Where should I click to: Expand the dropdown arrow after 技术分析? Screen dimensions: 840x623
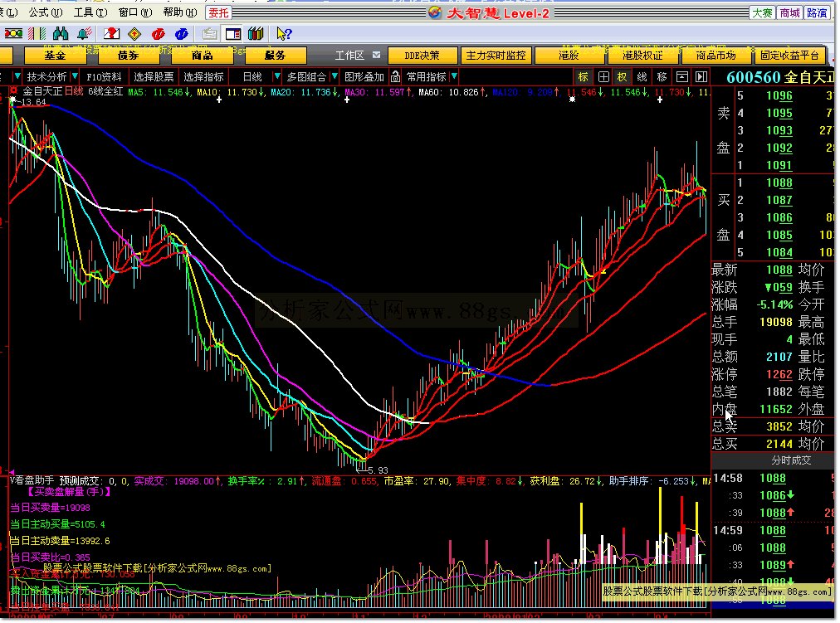coord(75,76)
